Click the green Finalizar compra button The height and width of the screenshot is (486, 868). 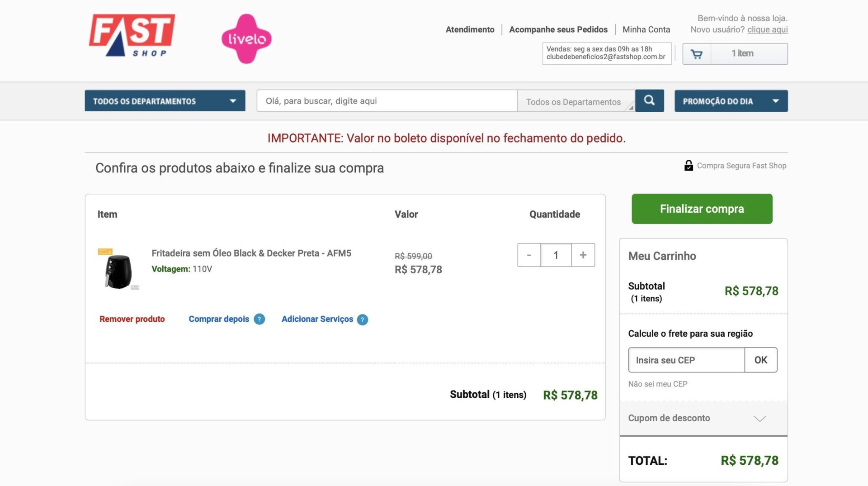tap(702, 209)
